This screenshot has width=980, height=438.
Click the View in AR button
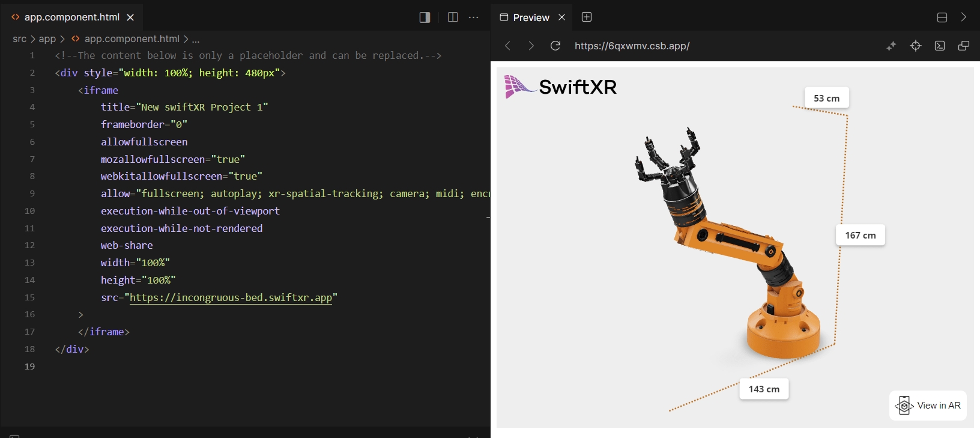coord(928,406)
